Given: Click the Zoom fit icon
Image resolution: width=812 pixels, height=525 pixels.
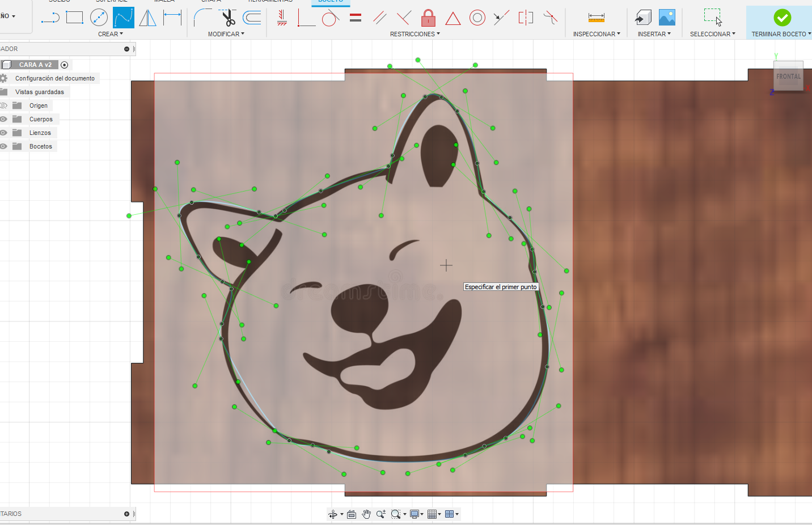Looking at the screenshot, I should pyautogui.click(x=380, y=514).
